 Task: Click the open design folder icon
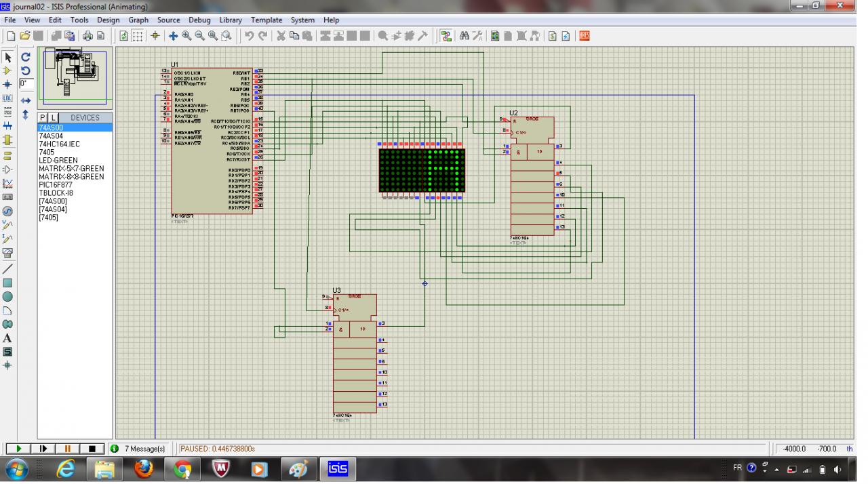[25, 36]
